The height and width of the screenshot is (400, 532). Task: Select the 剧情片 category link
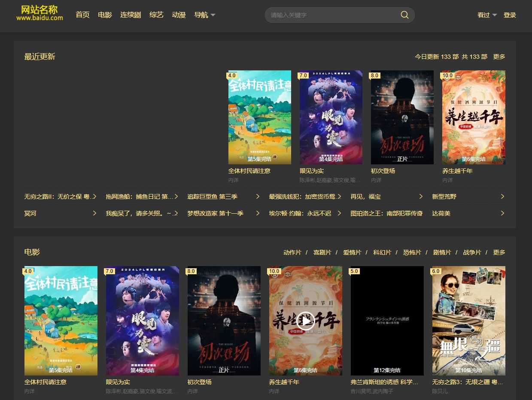point(442,252)
